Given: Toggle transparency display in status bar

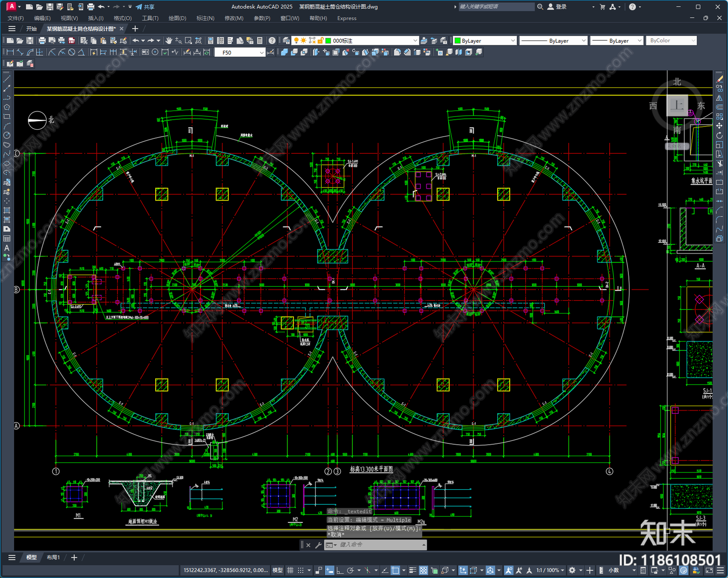Looking at the screenshot, I should tap(424, 570).
